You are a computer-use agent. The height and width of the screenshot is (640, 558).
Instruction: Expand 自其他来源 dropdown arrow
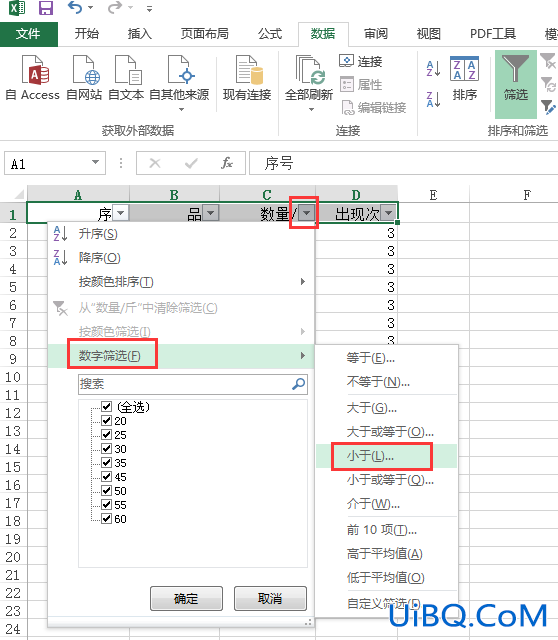click(181, 109)
